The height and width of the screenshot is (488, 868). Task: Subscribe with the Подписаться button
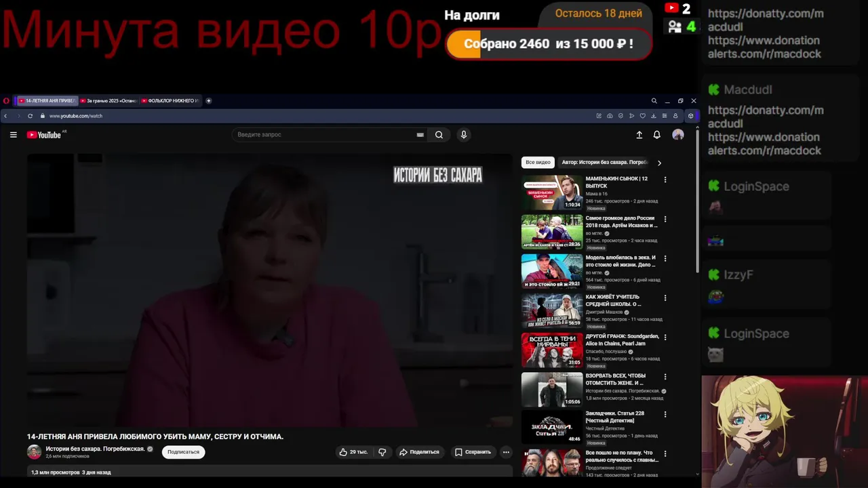tap(183, 452)
